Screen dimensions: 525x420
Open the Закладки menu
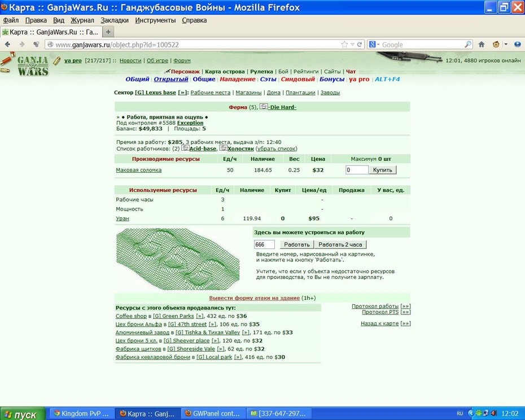pos(115,20)
